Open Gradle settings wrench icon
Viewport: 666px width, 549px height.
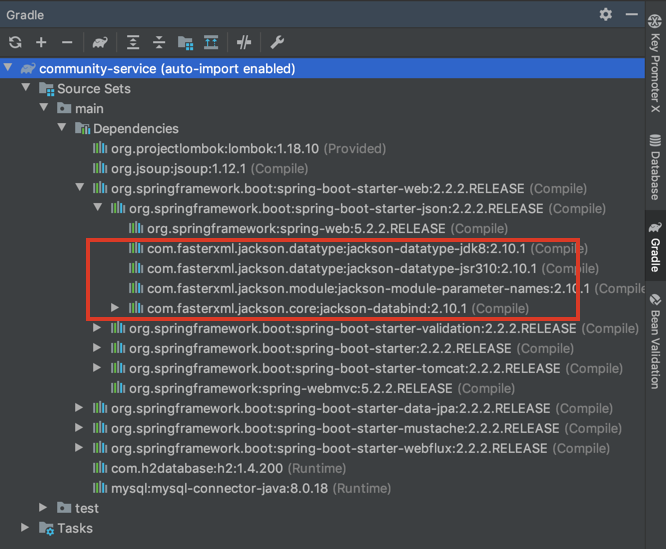click(x=277, y=42)
